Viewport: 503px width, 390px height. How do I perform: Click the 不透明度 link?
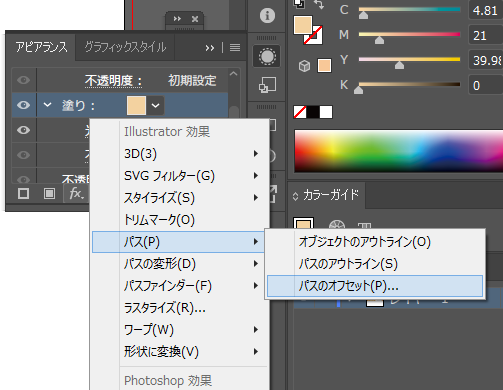(x=113, y=81)
